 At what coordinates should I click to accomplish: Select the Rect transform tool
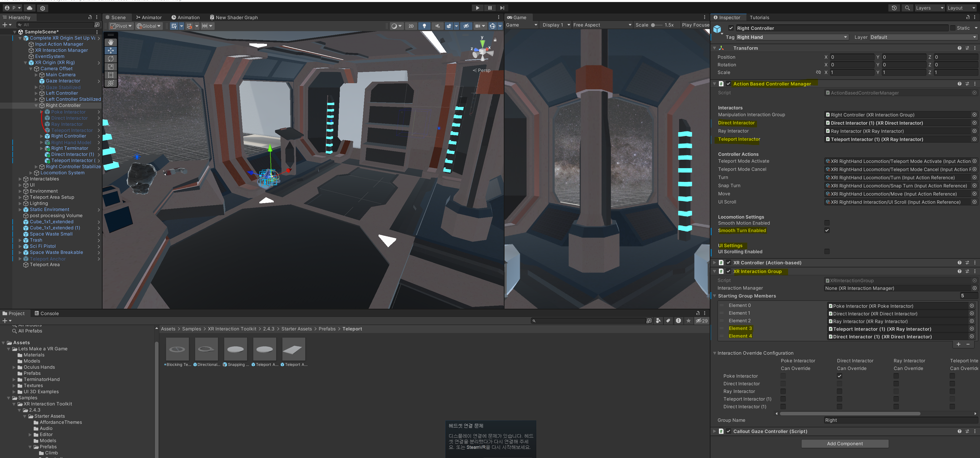click(111, 75)
